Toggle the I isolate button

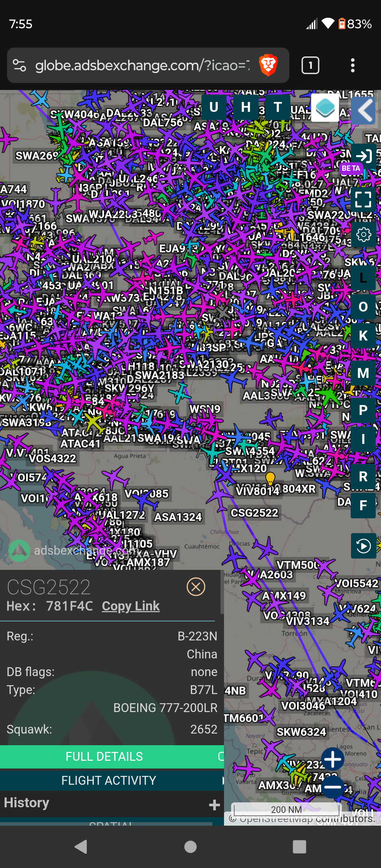(363, 439)
